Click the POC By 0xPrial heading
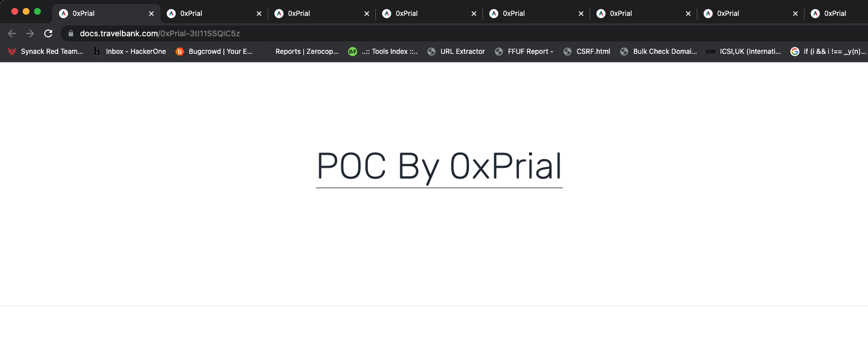 pyautogui.click(x=439, y=167)
